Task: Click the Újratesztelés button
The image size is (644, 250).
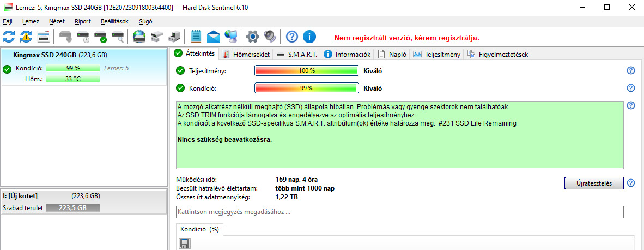Action: pos(594,183)
